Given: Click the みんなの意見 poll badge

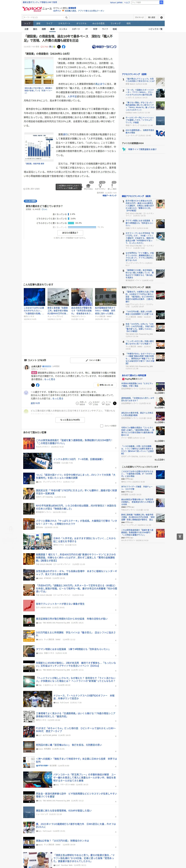Looking at the screenshot, I should point(31,201).
